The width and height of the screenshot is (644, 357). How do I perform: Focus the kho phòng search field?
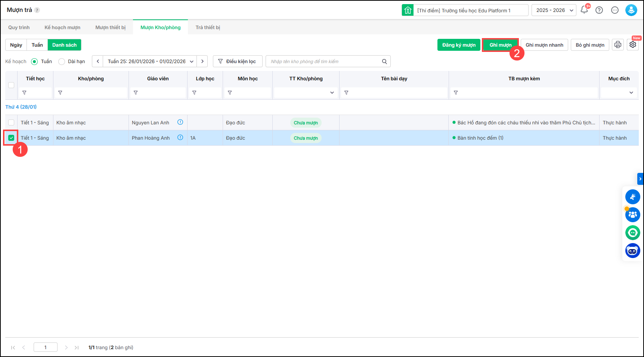323,62
